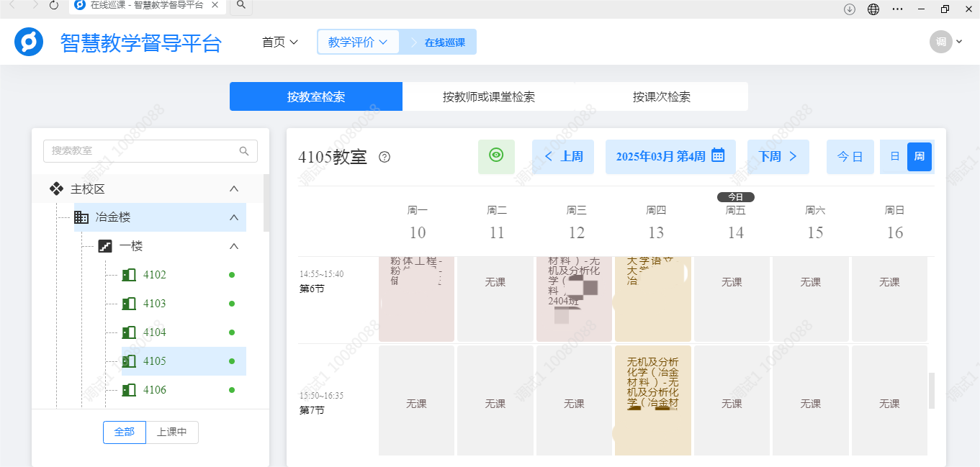Open the 首页 dropdown
Image resolution: width=980 pixels, height=467 pixels.
pyautogui.click(x=280, y=42)
